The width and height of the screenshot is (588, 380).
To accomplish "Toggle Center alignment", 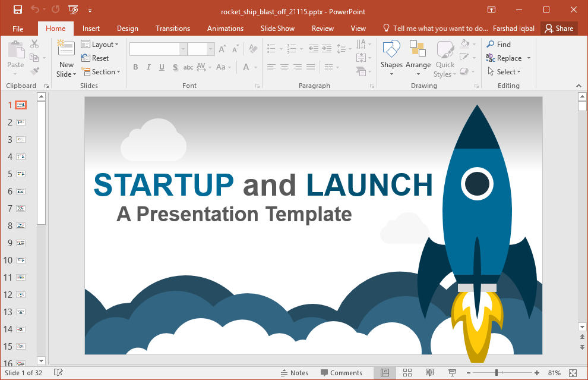I will pyautogui.click(x=284, y=67).
